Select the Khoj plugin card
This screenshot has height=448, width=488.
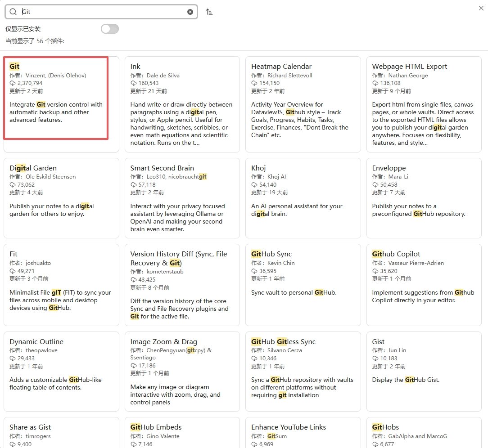pyautogui.click(x=303, y=198)
